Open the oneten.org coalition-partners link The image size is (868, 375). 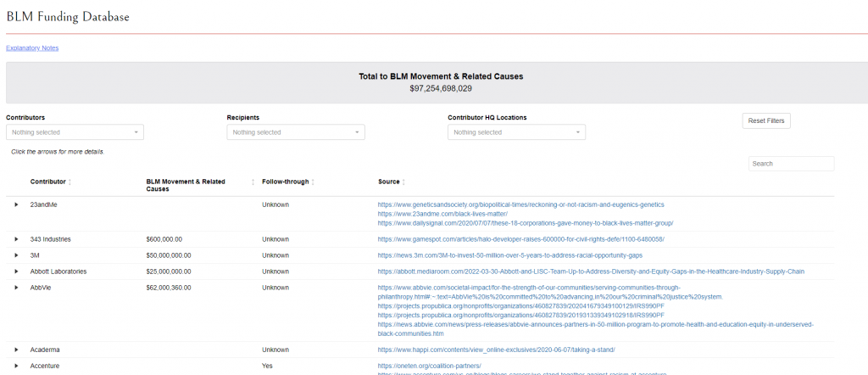(430, 367)
